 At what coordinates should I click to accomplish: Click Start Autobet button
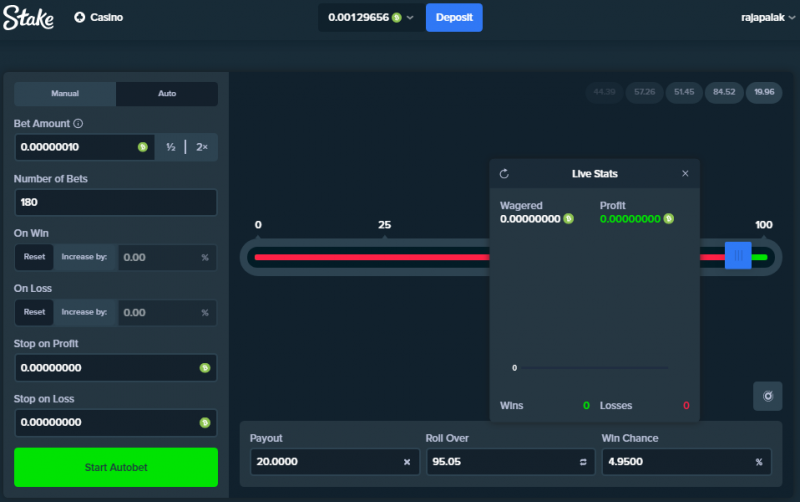click(x=116, y=467)
